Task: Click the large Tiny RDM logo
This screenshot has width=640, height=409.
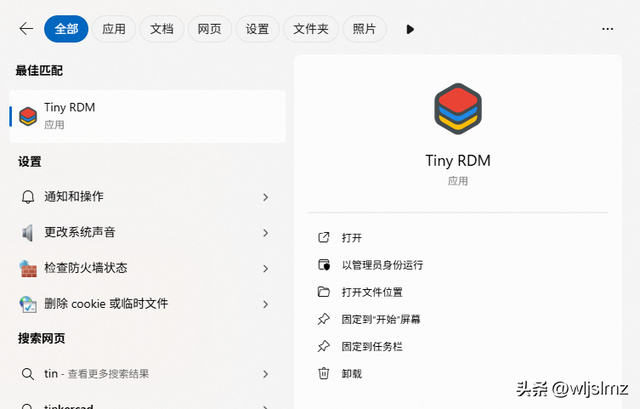Action: tap(458, 109)
